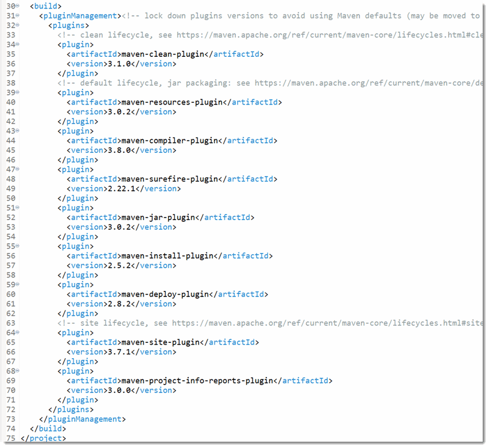Click version value 2.22.1
Screen dimensions: 489x448
coord(122,189)
